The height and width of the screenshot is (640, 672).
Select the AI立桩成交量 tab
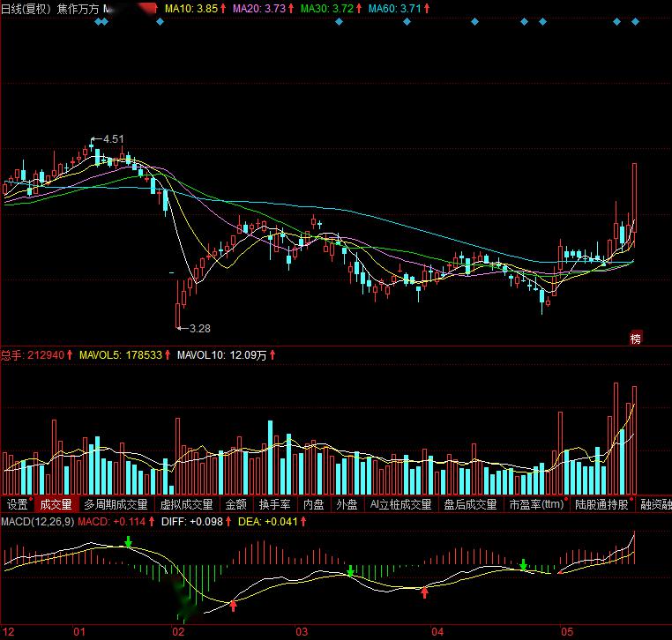click(x=400, y=505)
